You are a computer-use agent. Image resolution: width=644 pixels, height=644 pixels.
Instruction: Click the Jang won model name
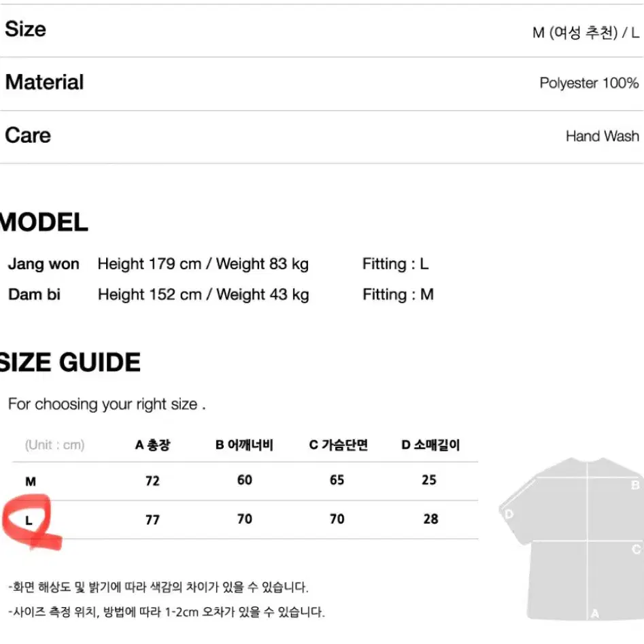[x=44, y=264]
